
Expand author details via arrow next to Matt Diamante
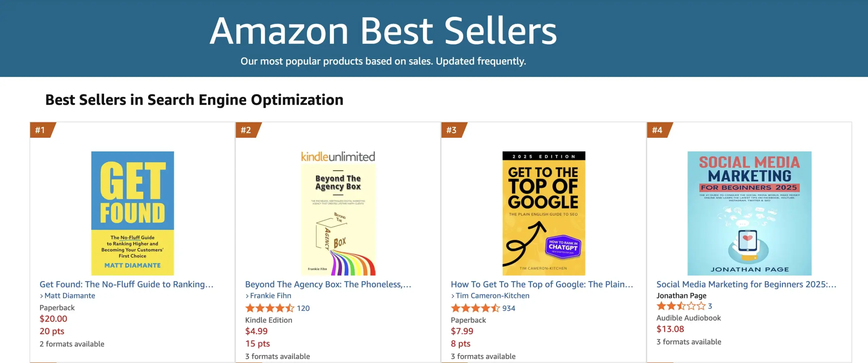coord(42,296)
